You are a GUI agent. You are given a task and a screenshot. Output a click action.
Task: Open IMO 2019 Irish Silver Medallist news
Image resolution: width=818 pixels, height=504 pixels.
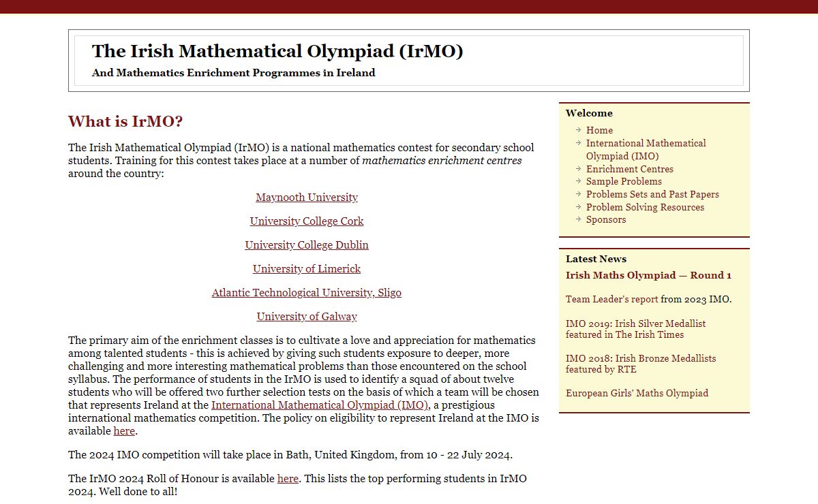tap(636, 329)
